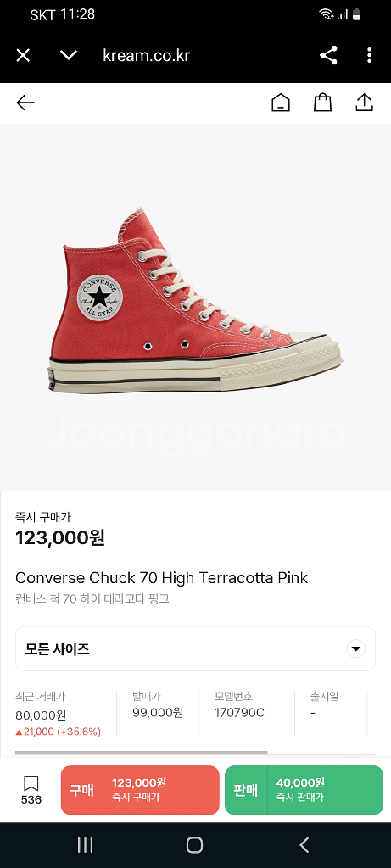Go back with the left arrow icon

pyautogui.click(x=25, y=103)
